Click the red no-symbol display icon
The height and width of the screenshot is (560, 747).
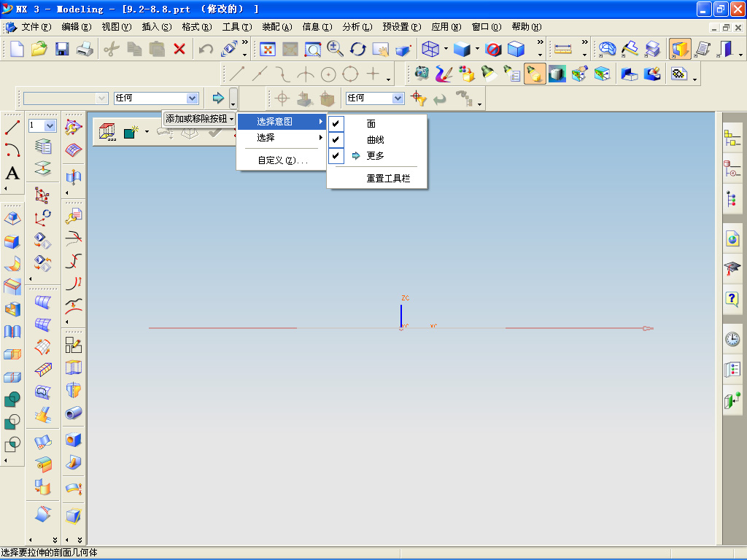click(x=493, y=49)
